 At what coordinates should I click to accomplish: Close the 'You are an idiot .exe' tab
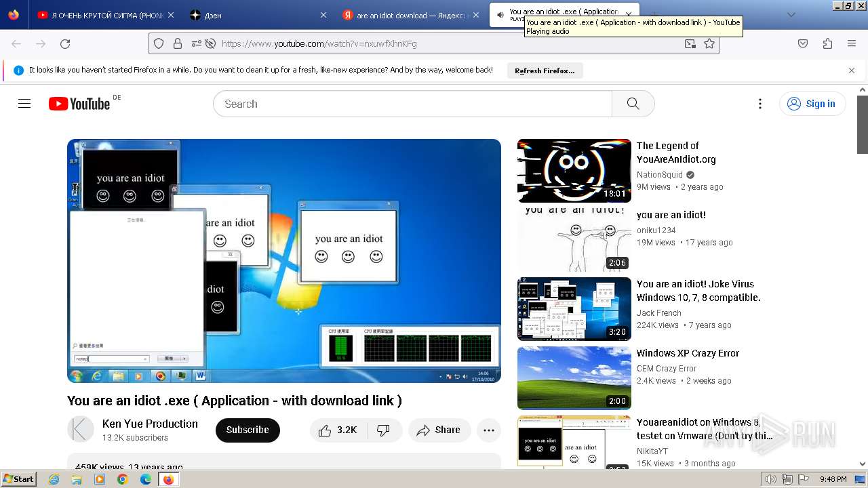(x=629, y=14)
